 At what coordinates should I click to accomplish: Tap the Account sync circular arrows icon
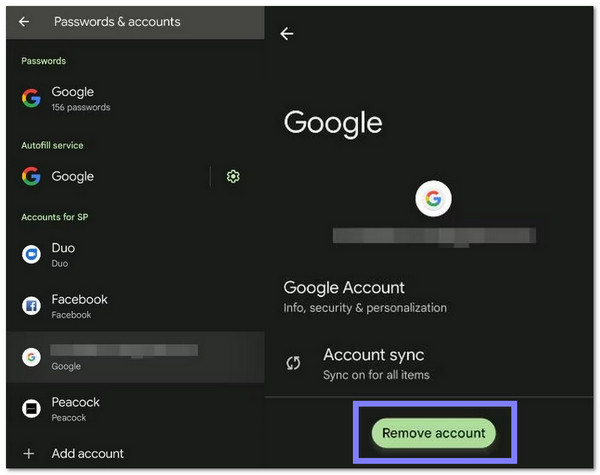(293, 363)
